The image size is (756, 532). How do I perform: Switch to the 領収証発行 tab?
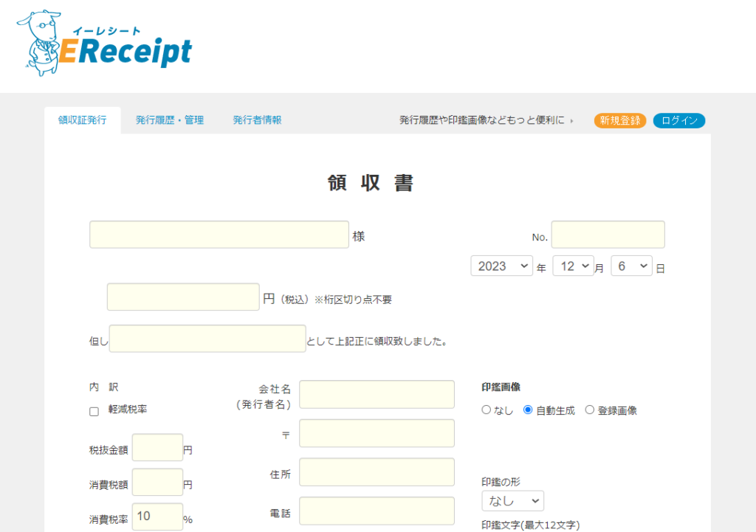click(x=83, y=120)
